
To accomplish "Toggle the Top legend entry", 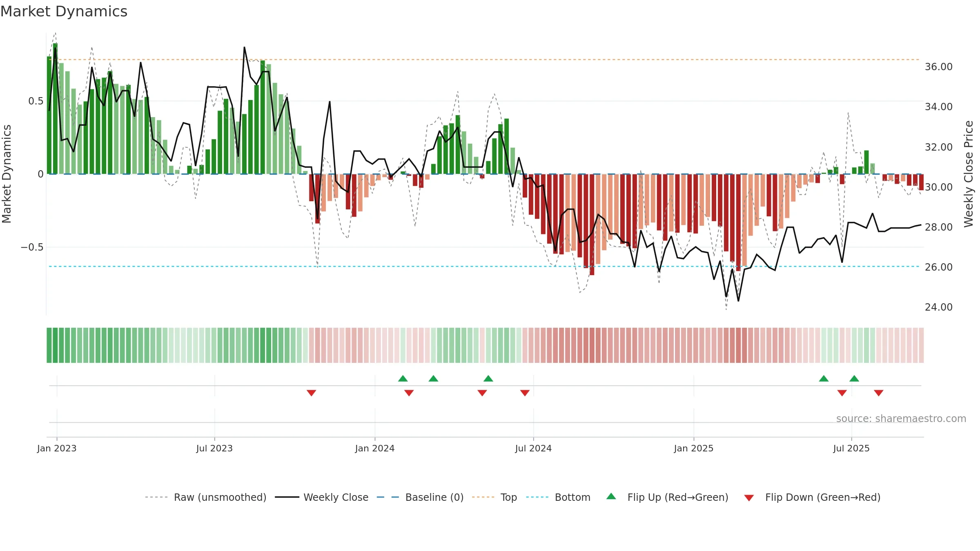I will [x=494, y=497].
